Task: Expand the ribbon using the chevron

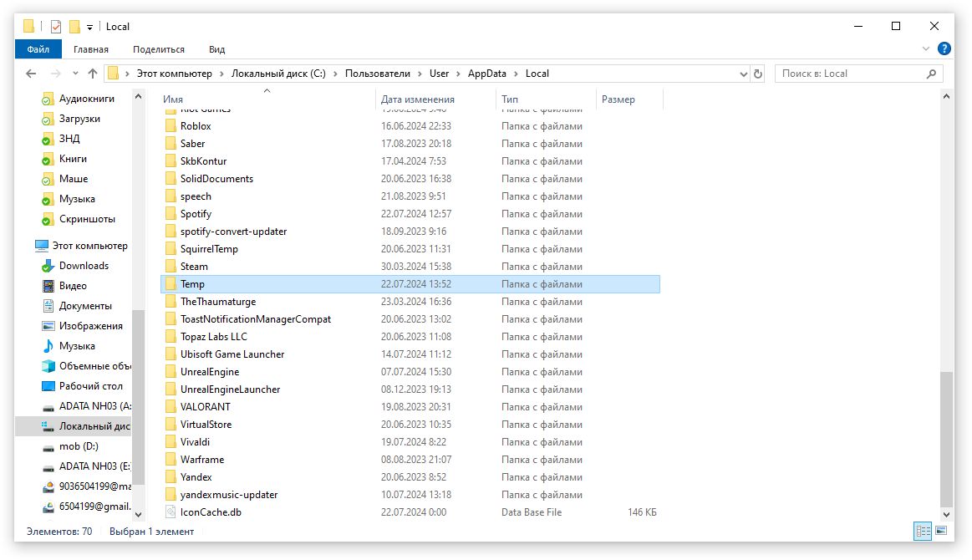Action: pos(926,49)
